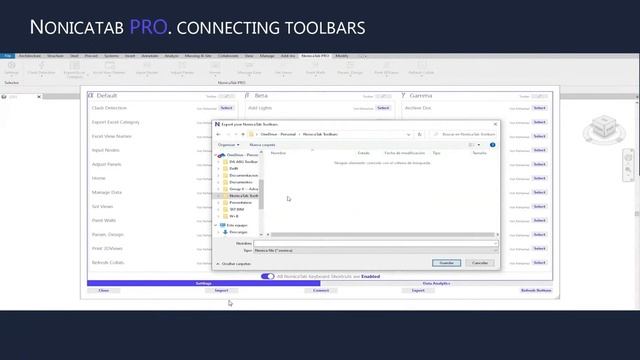This screenshot has height=360, width=640.
Task: Open the view options dropdown in the dialog
Action: click(479, 145)
